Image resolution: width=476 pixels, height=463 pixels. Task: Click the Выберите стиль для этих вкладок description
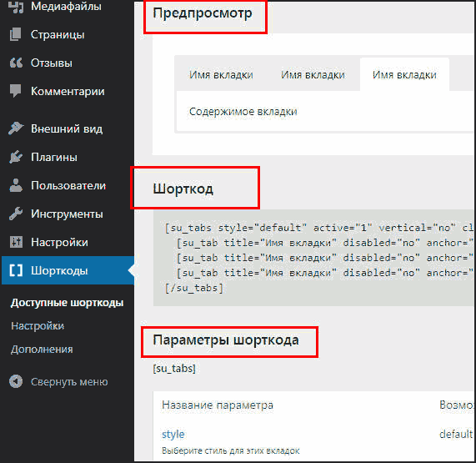pos(231,450)
